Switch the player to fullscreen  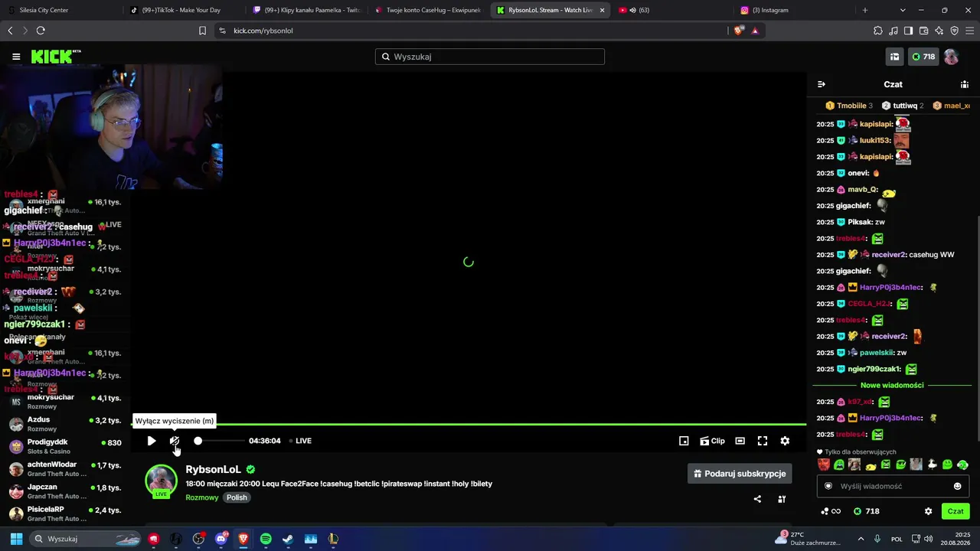pos(763,441)
